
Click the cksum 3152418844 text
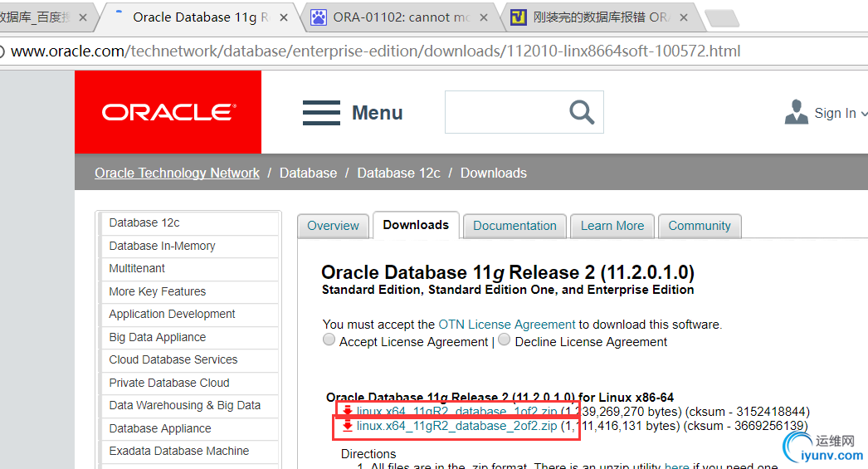point(748,412)
